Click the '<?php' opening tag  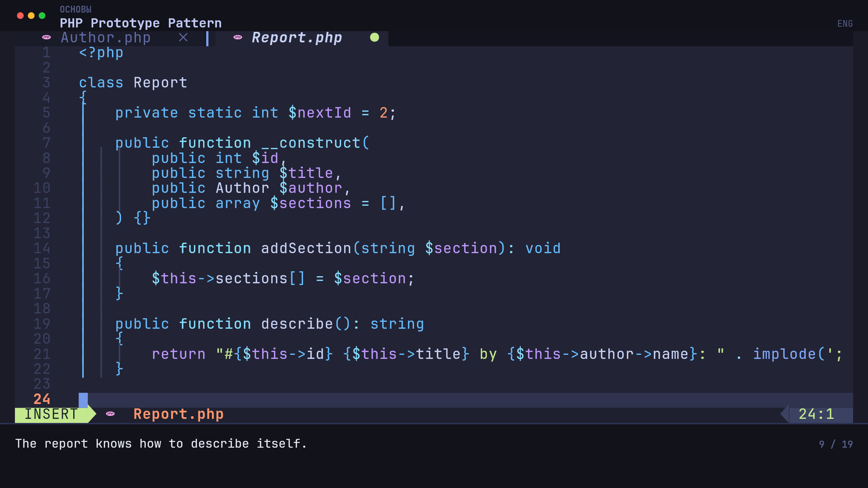pos(101,53)
